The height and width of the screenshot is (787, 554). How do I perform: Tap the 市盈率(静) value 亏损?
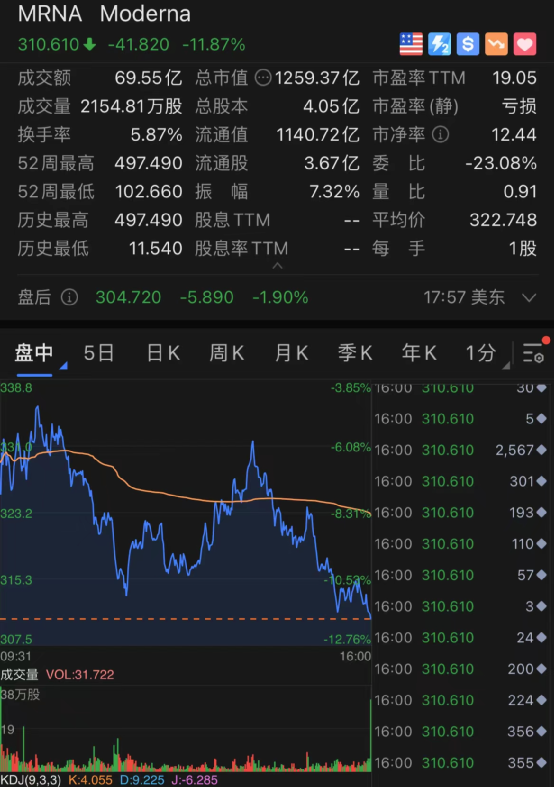[519, 106]
